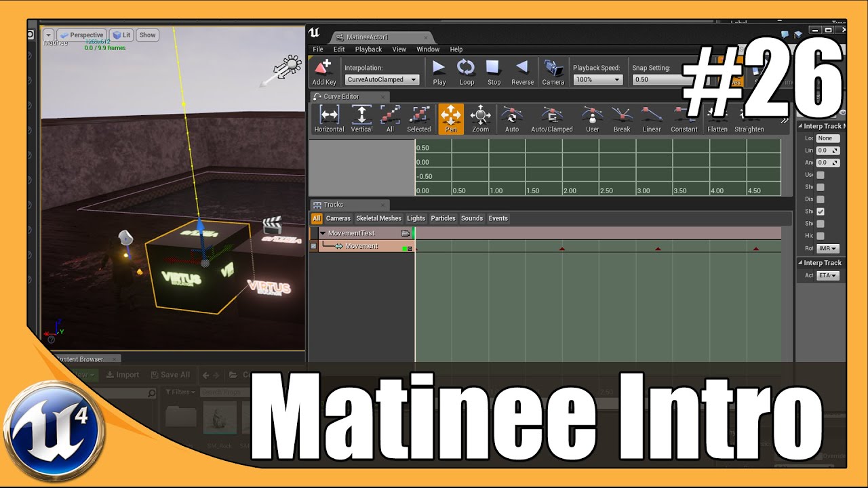Open the IMR rotation mode dropdown

(828, 249)
